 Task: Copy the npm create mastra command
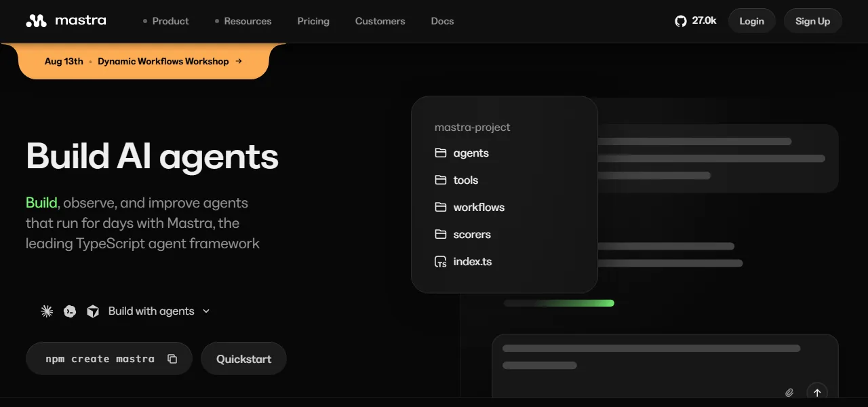pyautogui.click(x=172, y=359)
